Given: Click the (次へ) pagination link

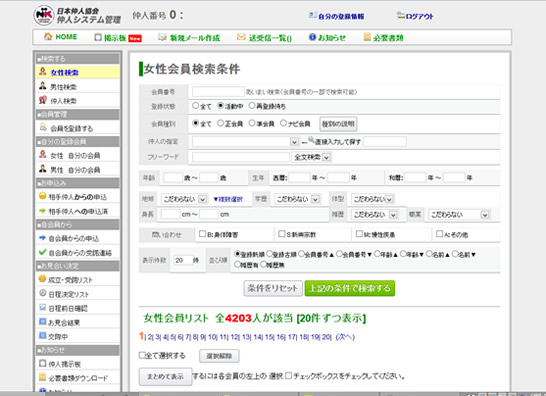Looking at the screenshot, I should click(345, 337).
